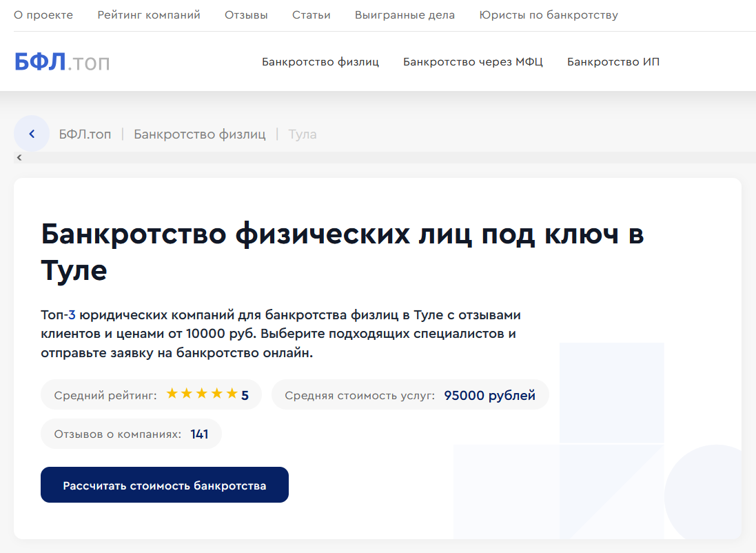Go back using the round breadcrumb arrow
This screenshot has height=553, width=756.
coord(32,134)
